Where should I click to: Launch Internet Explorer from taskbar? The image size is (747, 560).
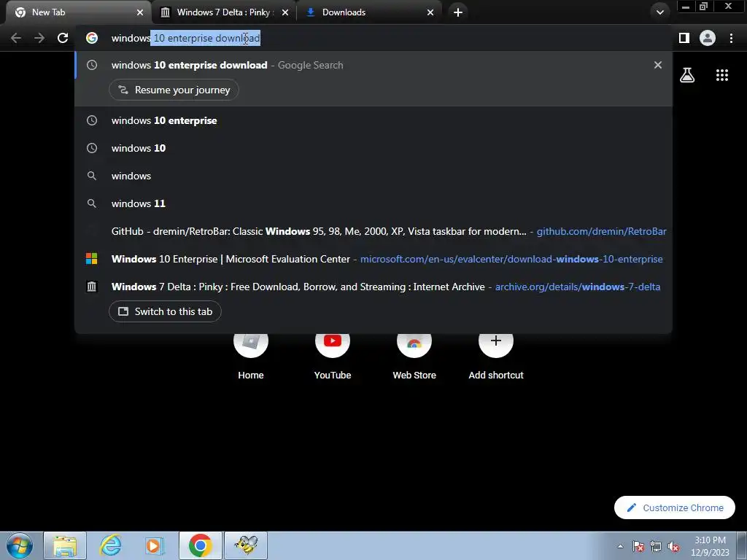tap(110, 545)
